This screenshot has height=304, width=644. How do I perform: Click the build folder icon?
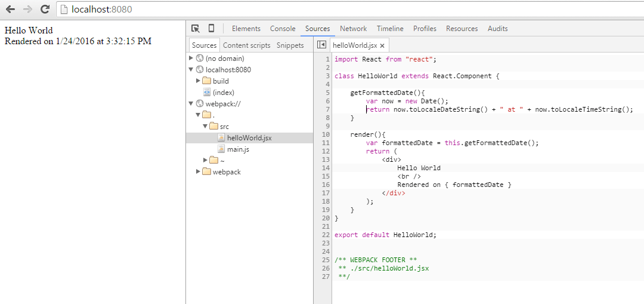206,81
